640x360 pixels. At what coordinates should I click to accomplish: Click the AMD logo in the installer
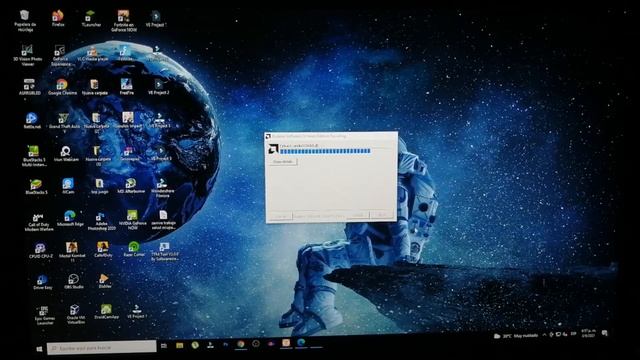tap(273, 149)
